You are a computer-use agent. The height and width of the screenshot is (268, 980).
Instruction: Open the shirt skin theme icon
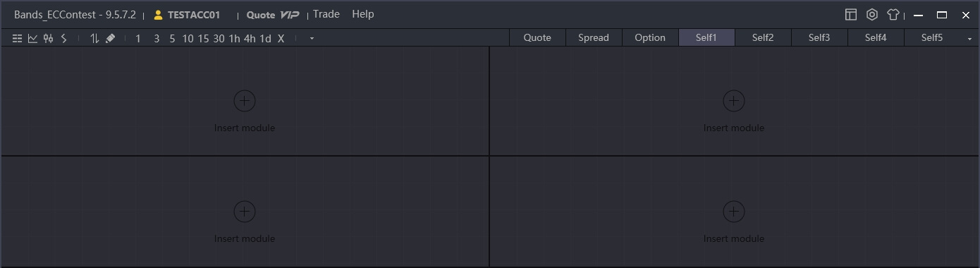893,14
